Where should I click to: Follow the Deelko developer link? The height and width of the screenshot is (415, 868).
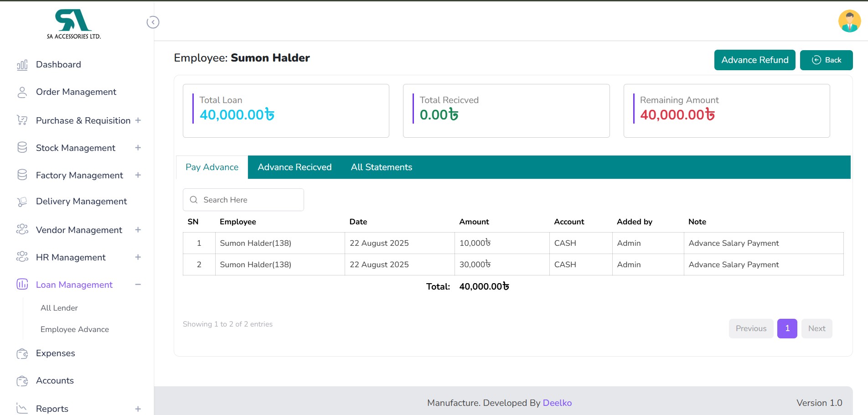[x=557, y=403]
